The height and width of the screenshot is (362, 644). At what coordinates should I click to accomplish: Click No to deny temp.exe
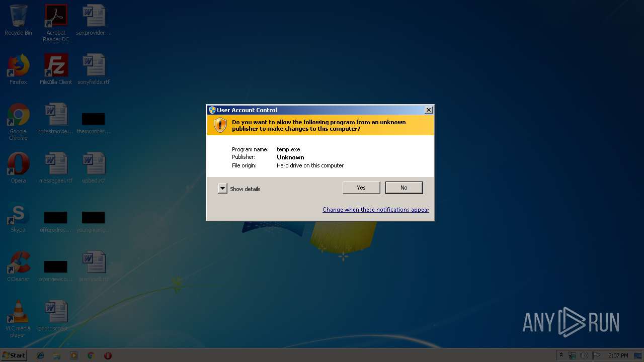pos(404,188)
